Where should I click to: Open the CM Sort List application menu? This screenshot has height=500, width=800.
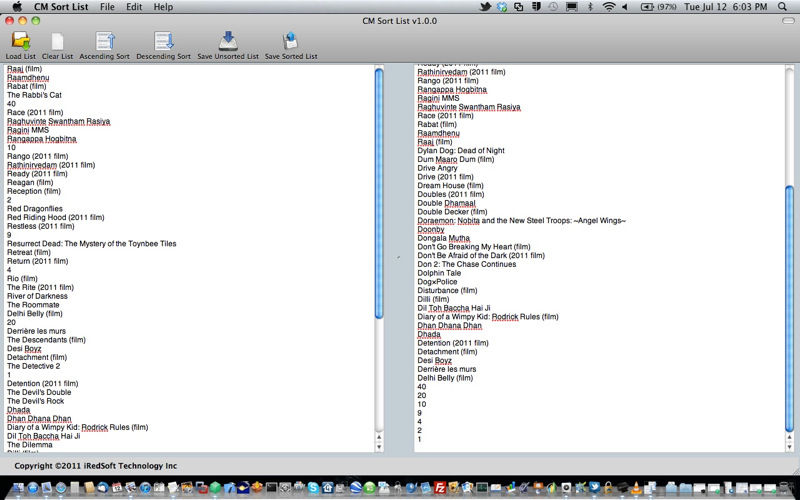[61, 7]
